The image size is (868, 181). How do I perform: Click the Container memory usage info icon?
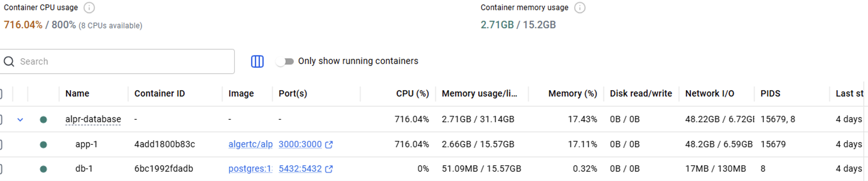[x=580, y=8]
